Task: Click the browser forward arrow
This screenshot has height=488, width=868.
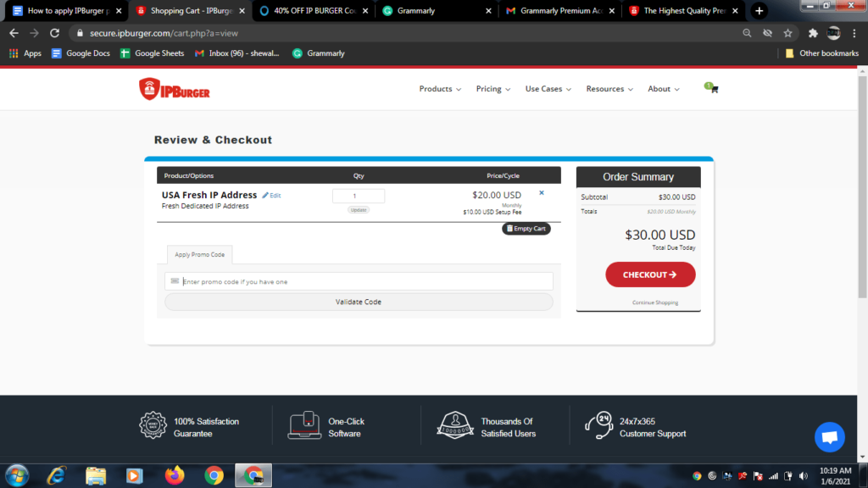Action: pyautogui.click(x=34, y=33)
